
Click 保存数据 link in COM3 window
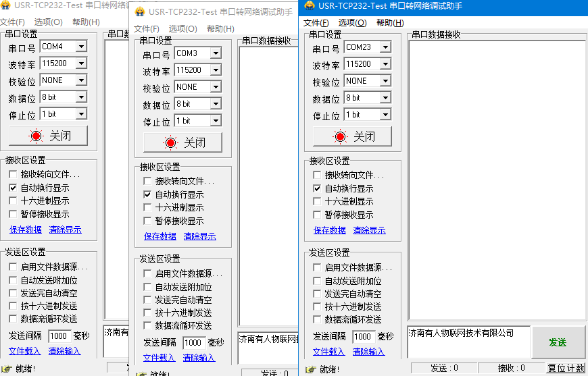(x=160, y=236)
